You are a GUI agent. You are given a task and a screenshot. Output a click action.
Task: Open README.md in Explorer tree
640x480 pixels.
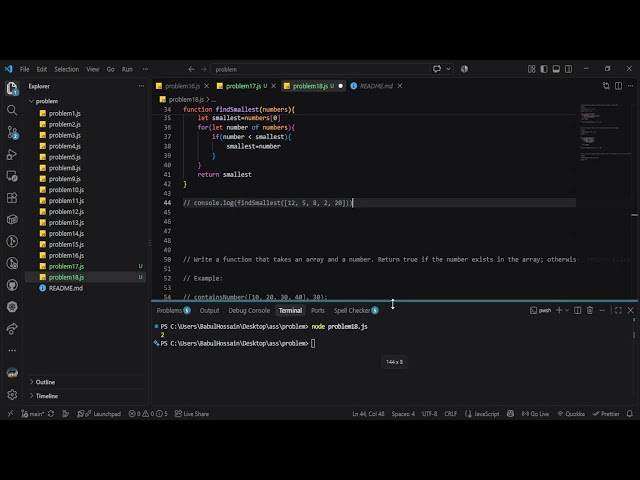pyautogui.click(x=66, y=288)
